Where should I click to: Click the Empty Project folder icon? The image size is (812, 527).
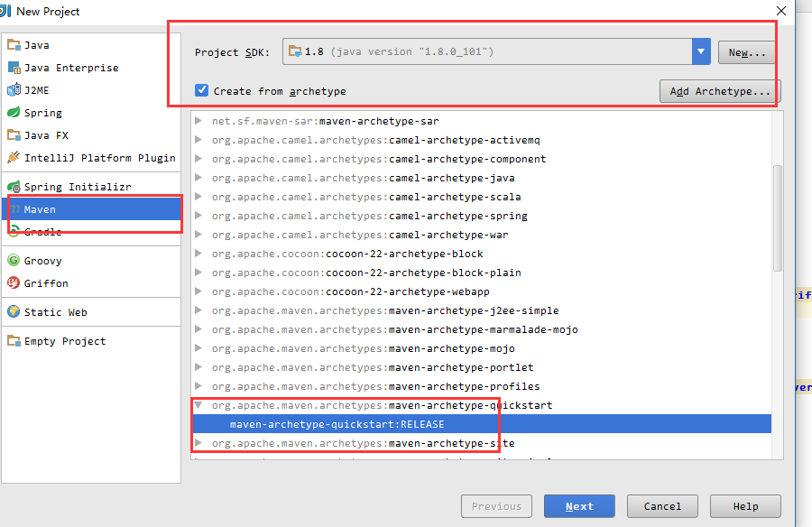tap(14, 341)
